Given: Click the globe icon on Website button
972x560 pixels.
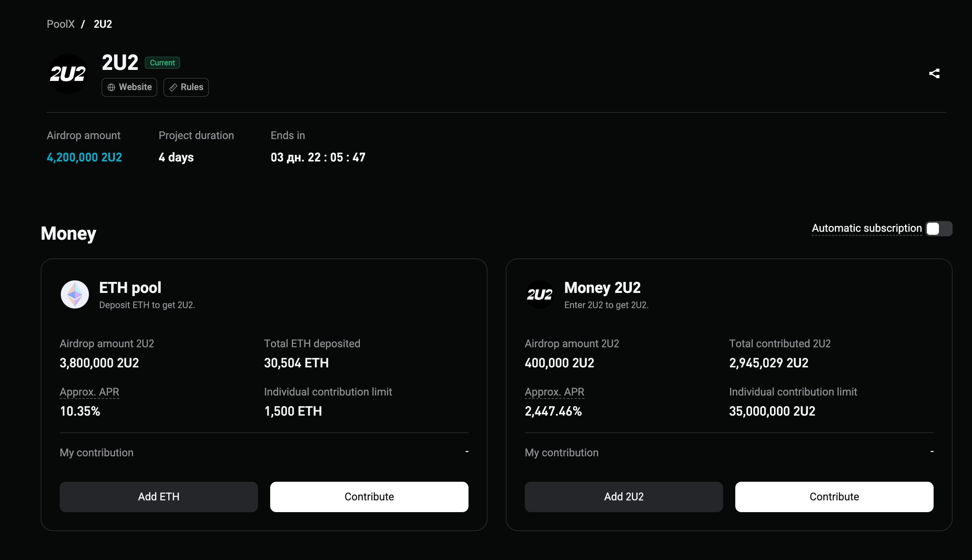Looking at the screenshot, I should pos(111,88).
